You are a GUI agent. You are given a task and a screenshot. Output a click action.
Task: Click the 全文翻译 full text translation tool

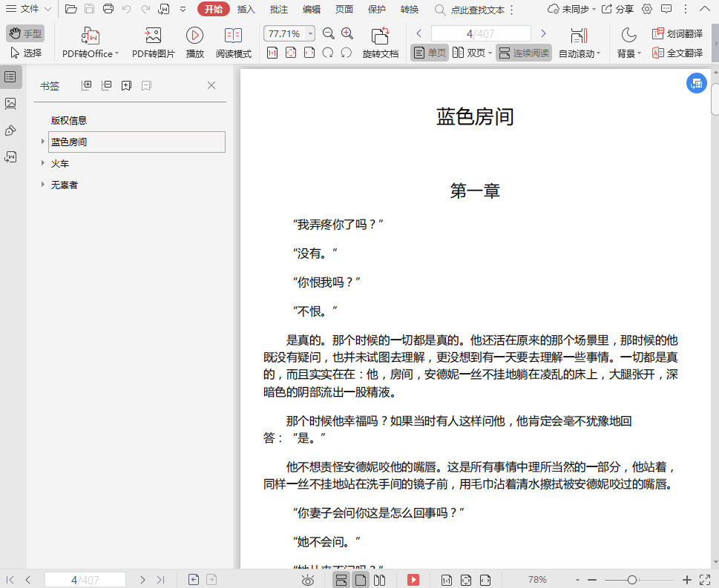[x=677, y=53]
